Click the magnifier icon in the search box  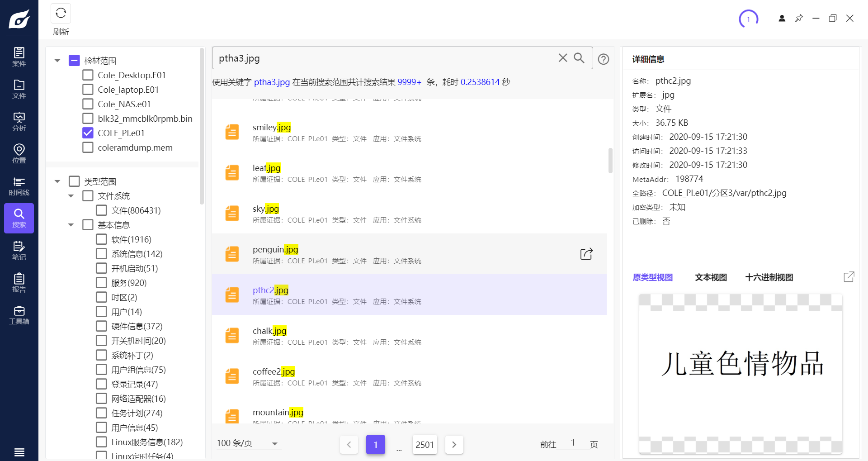[579, 58]
